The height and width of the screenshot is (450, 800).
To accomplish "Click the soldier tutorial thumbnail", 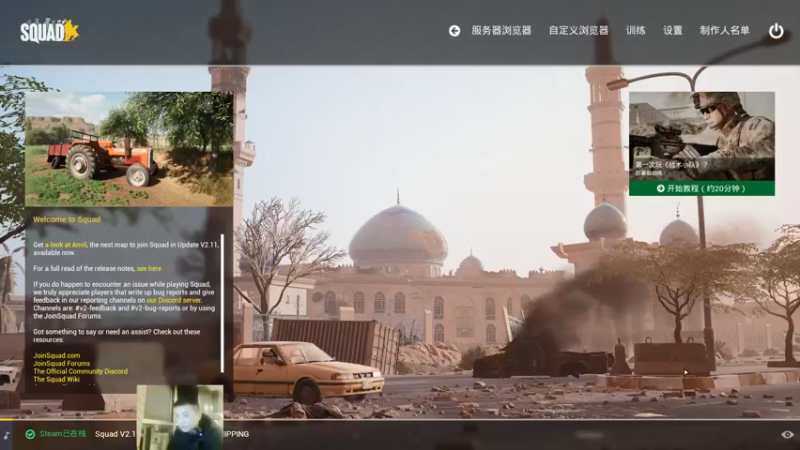I will click(x=702, y=136).
